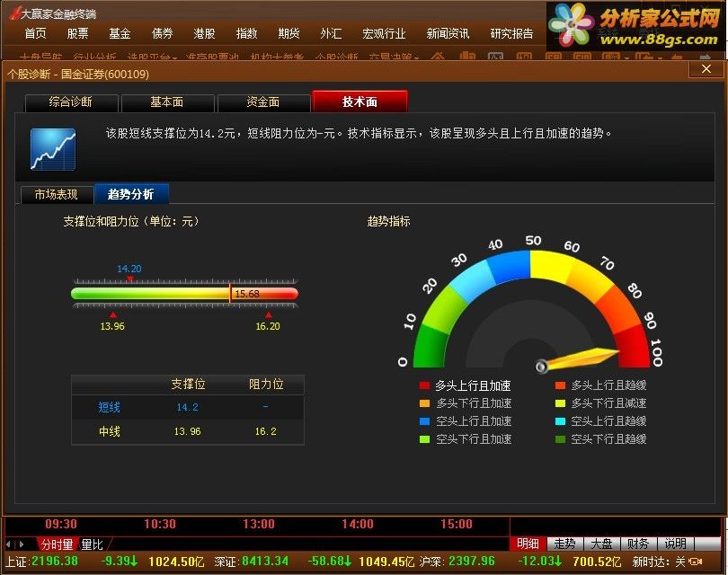This screenshot has width=728, height=575.
Task: Click the green-to-red support resistance bar
Action: click(x=184, y=294)
